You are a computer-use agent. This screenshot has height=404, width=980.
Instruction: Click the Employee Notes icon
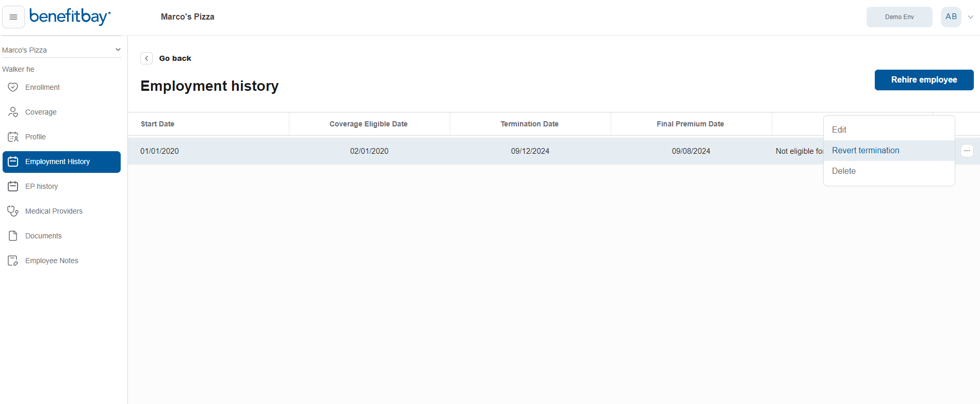tap(13, 261)
